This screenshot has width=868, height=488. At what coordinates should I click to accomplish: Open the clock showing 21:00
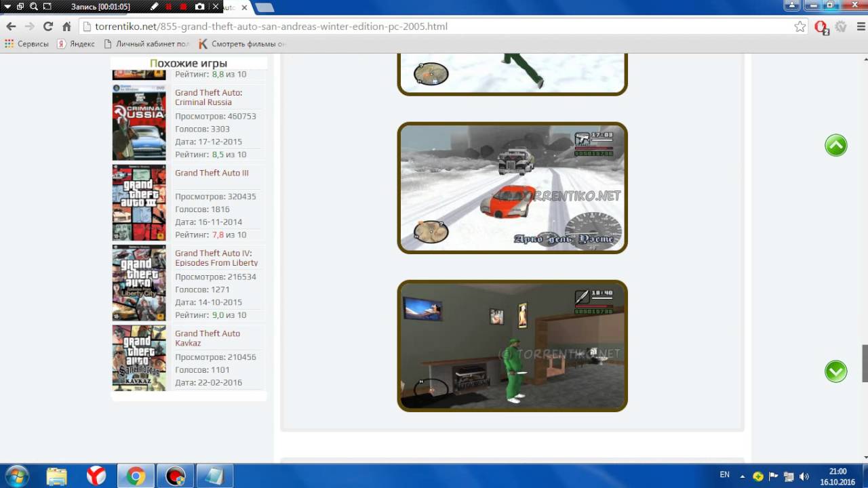(837, 476)
